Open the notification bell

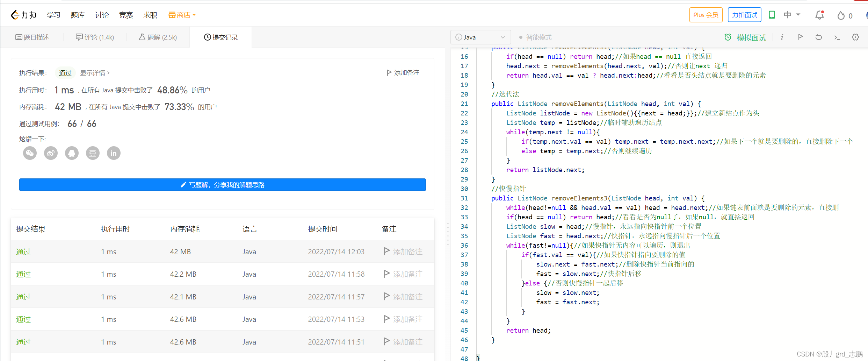click(819, 15)
